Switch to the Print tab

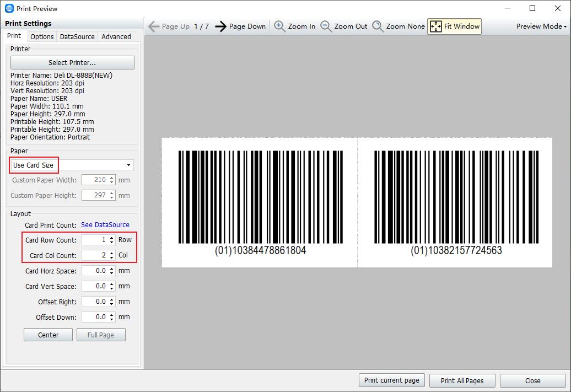(x=14, y=36)
